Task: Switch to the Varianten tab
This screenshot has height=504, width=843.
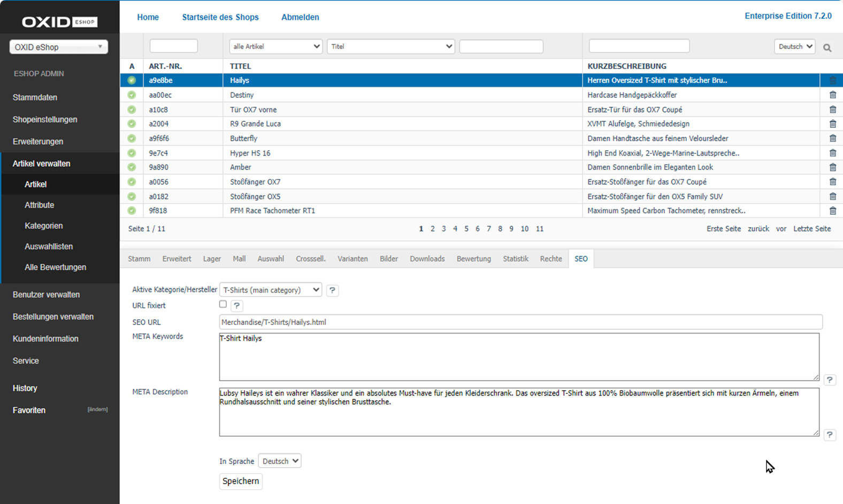Action: pos(352,259)
